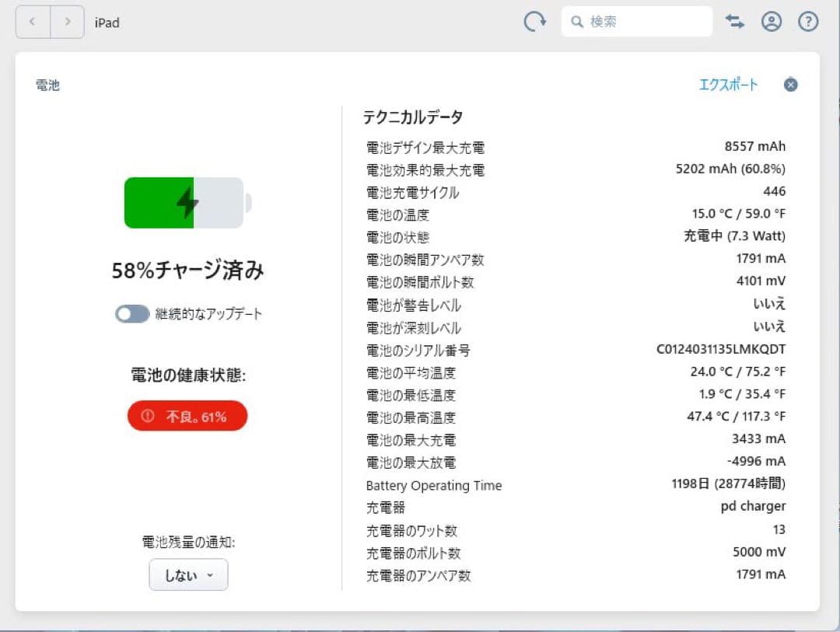
Task: Navigate forward using the right arrow
Action: 68,22
